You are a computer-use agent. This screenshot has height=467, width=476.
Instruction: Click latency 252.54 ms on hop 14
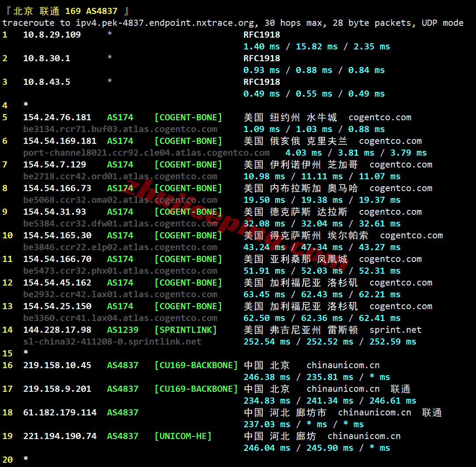point(267,342)
